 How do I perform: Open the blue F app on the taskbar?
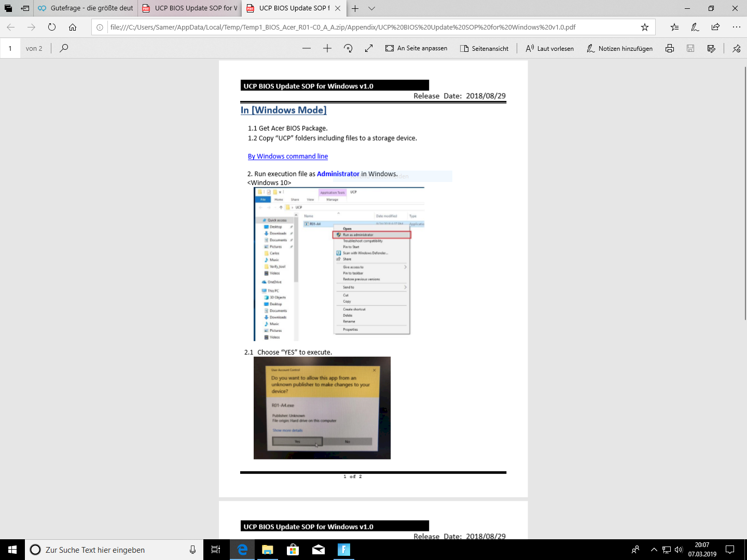click(344, 550)
